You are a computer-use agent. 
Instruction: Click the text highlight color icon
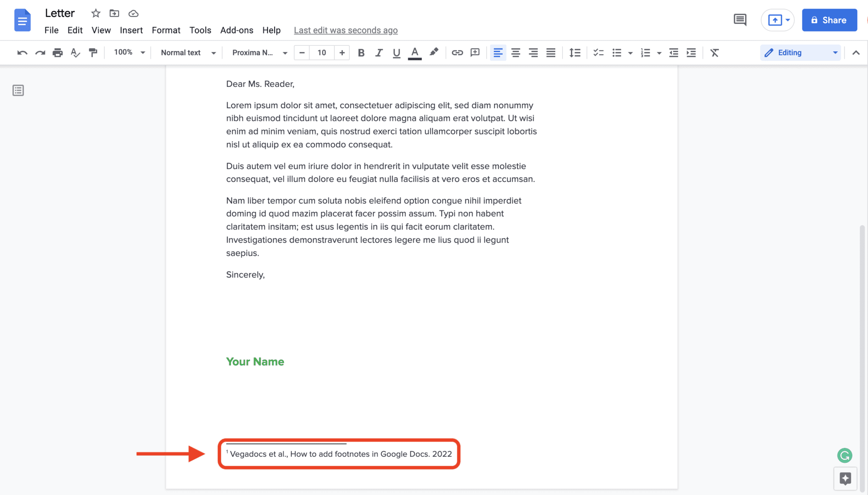pyautogui.click(x=434, y=53)
